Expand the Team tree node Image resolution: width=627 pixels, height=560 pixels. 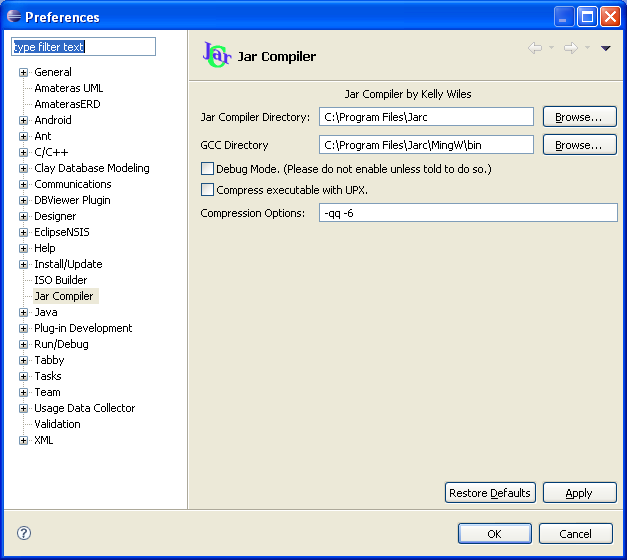[23, 392]
